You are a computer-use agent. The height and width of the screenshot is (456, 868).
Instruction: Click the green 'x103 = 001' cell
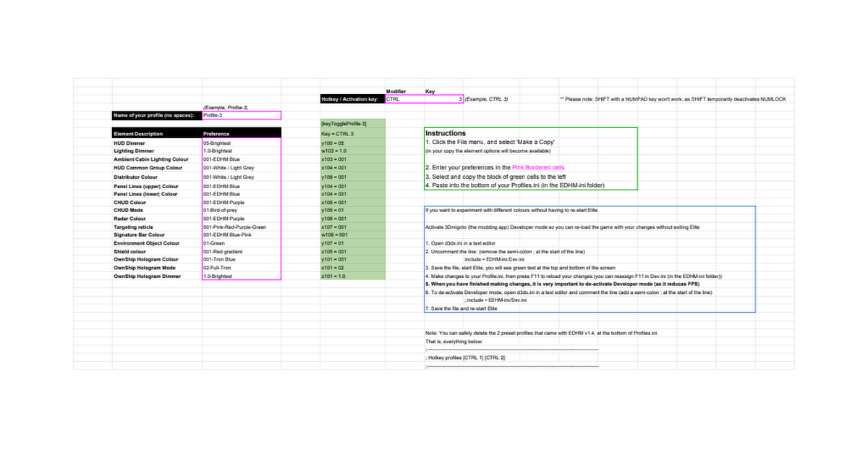(x=352, y=159)
